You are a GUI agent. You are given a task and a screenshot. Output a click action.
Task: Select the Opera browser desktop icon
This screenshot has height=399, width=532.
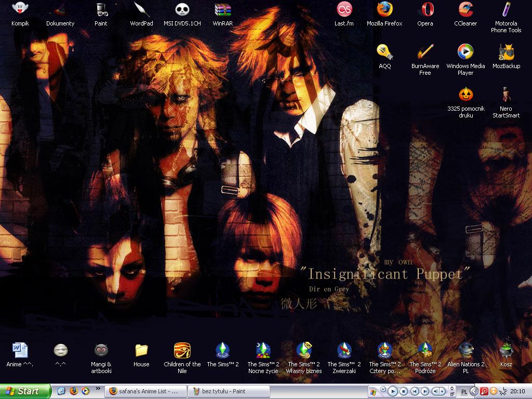coord(425,14)
